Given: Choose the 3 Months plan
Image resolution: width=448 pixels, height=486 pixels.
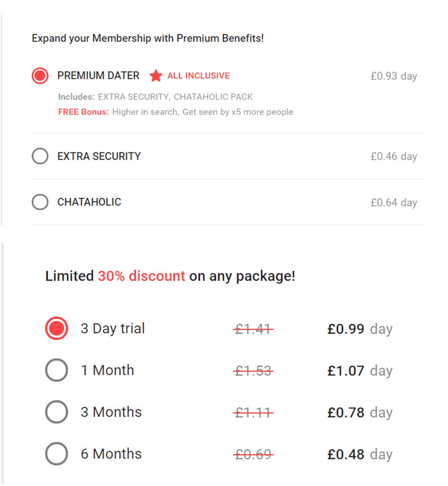Looking at the screenshot, I should pos(56,412).
